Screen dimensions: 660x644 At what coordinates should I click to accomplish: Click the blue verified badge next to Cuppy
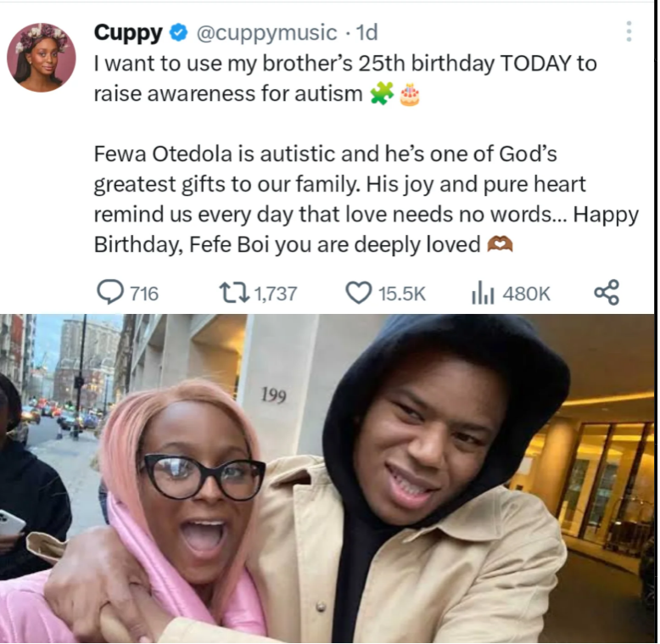(x=178, y=33)
